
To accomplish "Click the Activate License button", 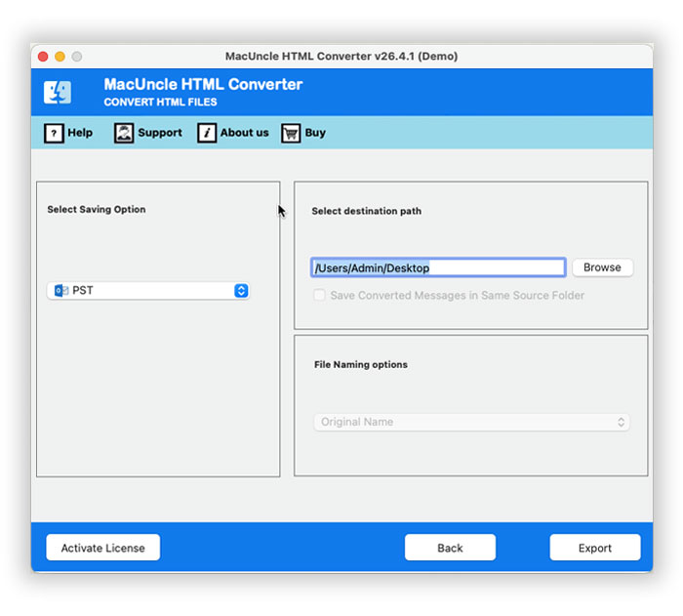I will point(103,548).
